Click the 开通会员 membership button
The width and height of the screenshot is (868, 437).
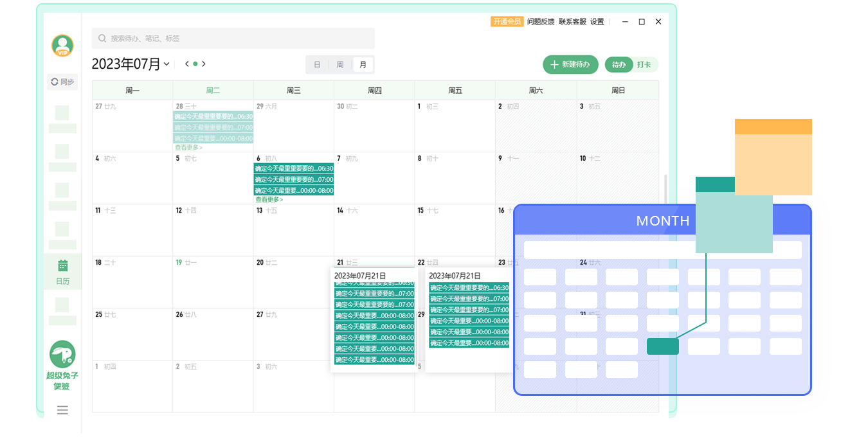(x=507, y=22)
